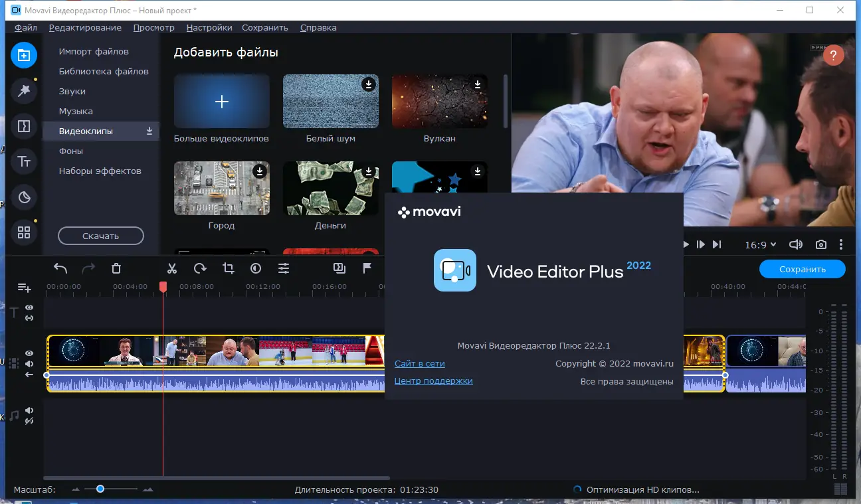Open the Transitions tab in the sidebar
Screen dimensions: 861x504
pyautogui.click(x=24, y=126)
